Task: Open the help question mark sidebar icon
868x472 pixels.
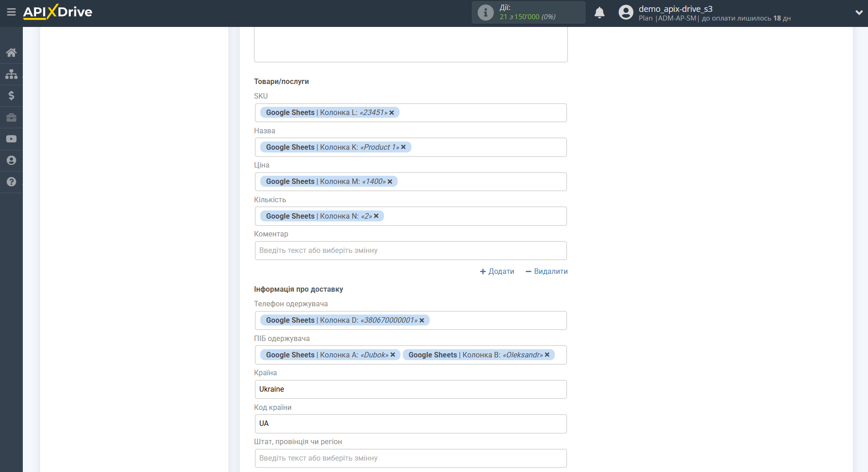Action: click(x=11, y=182)
